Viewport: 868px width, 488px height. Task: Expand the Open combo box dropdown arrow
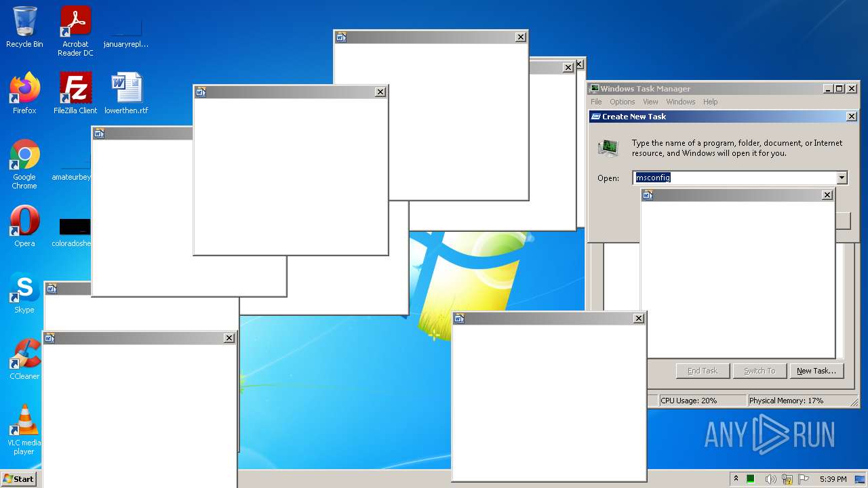click(842, 178)
